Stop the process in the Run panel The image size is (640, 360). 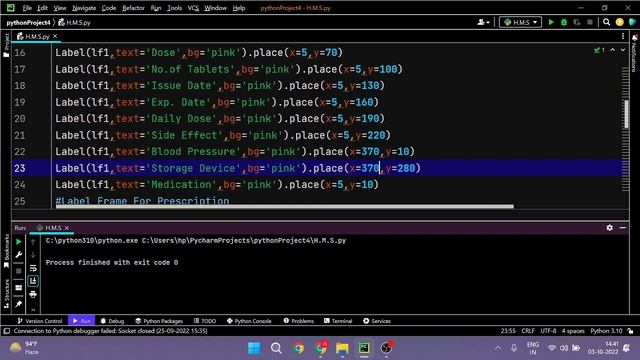(19, 271)
